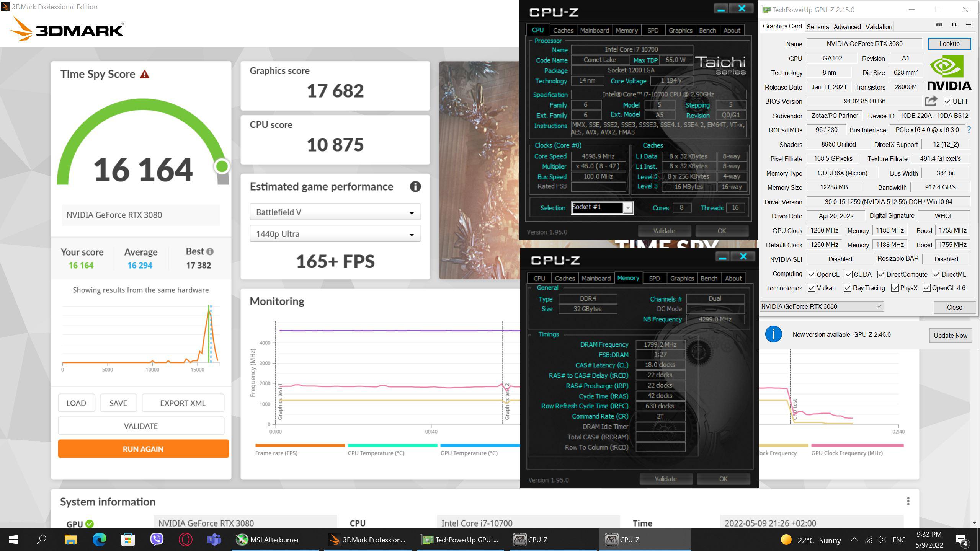Open the System information three-dot menu
The height and width of the screenshot is (551, 980).
point(908,501)
